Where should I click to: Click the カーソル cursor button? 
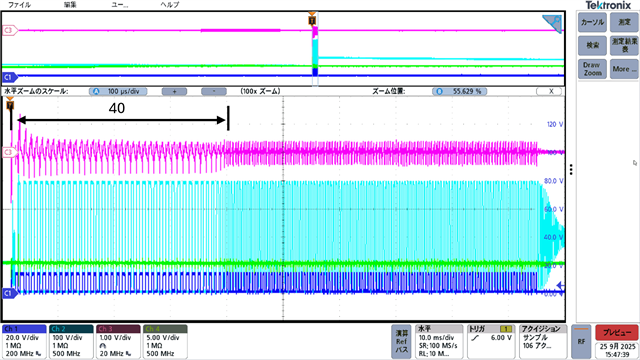592,22
